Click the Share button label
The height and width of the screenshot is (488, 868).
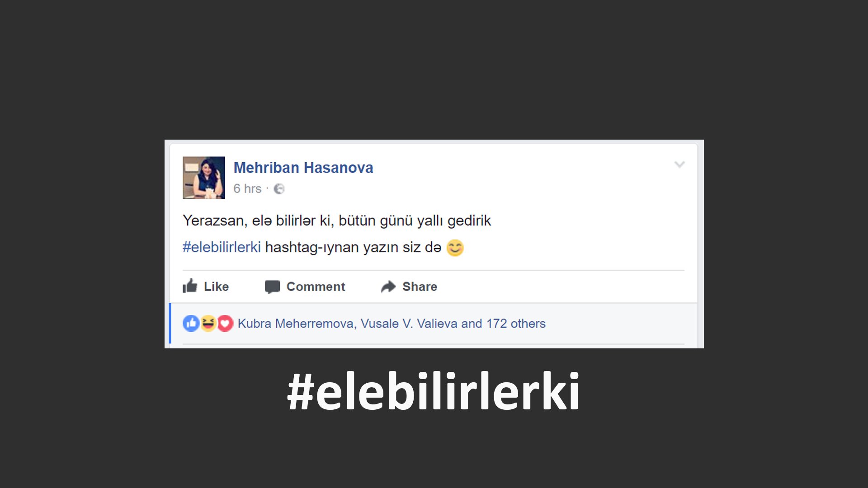tap(420, 286)
